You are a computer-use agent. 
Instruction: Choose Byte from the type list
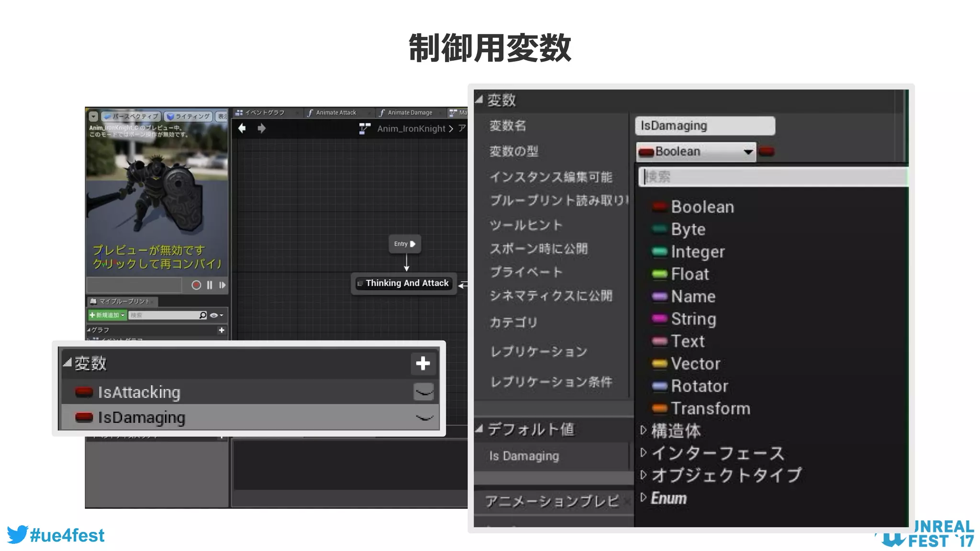click(x=678, y=229)
